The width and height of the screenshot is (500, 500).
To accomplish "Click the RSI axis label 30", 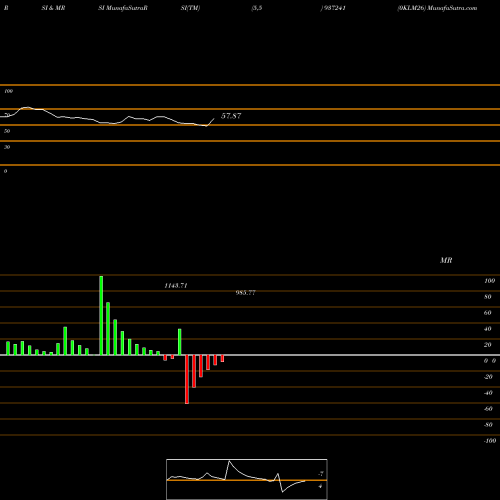I will (7, 147).
